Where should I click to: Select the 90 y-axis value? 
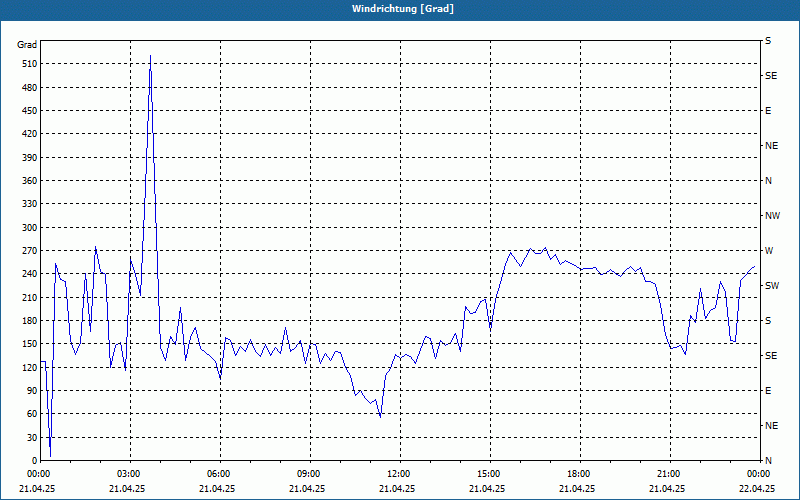tap(32, 391)
